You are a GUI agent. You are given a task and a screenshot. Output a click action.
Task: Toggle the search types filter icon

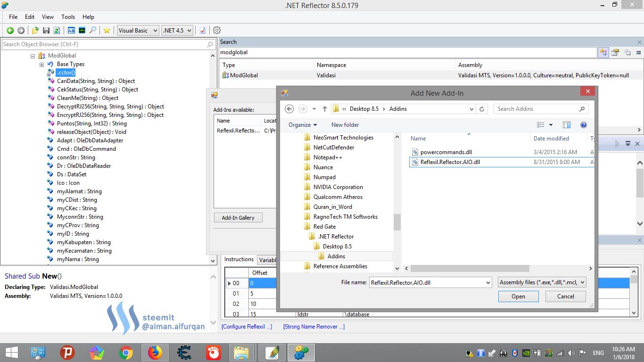pos(603,52)
